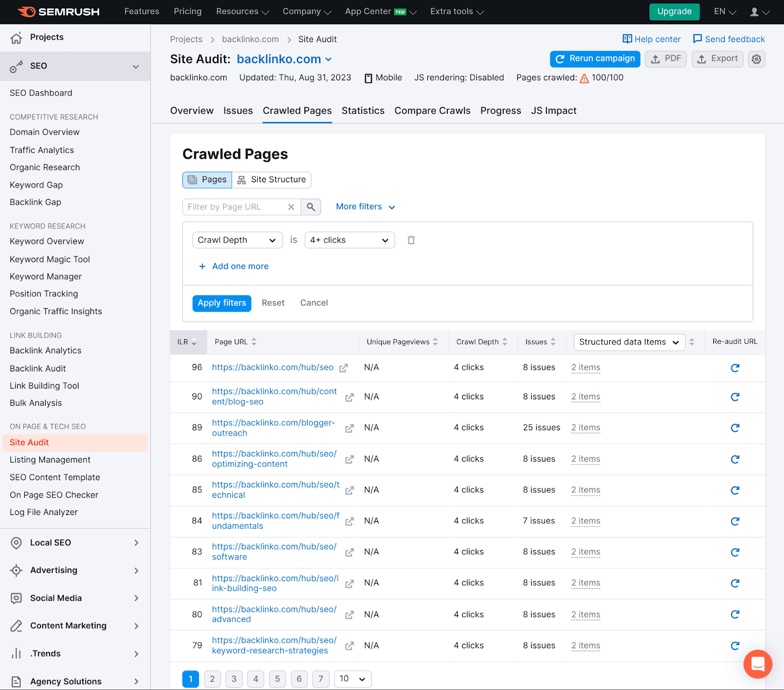Screen dimensions: 784x690
Task: Open fundamentals page external link icon
Action: coord(349,521)
